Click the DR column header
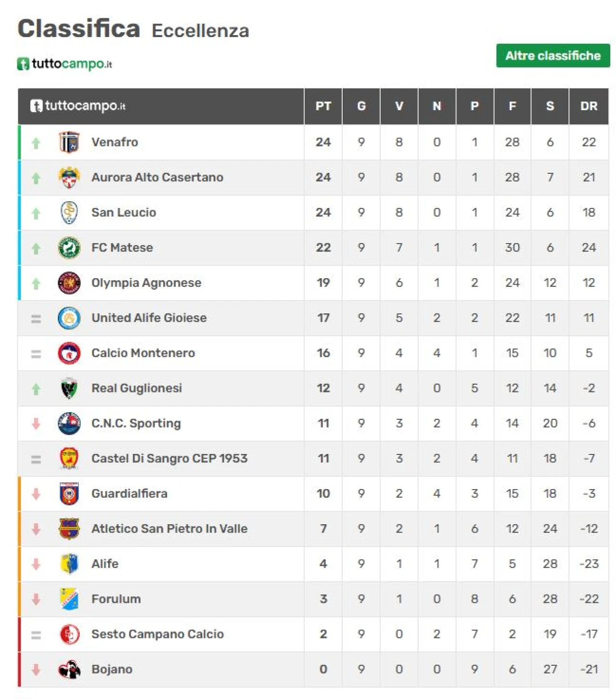 click(x=589, y=106)
